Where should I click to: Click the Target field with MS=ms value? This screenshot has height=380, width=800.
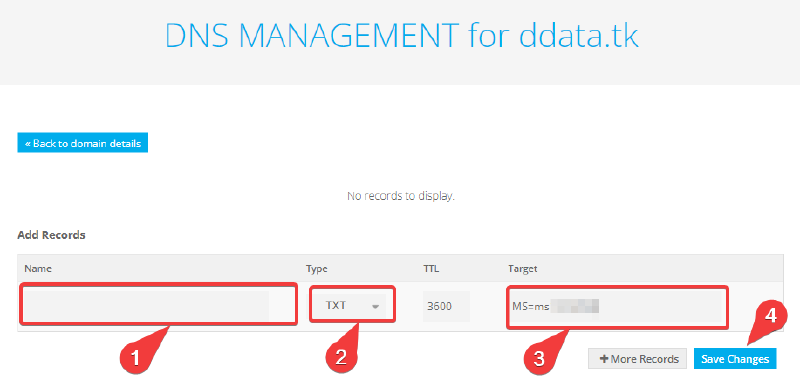(x=617, y=306)
